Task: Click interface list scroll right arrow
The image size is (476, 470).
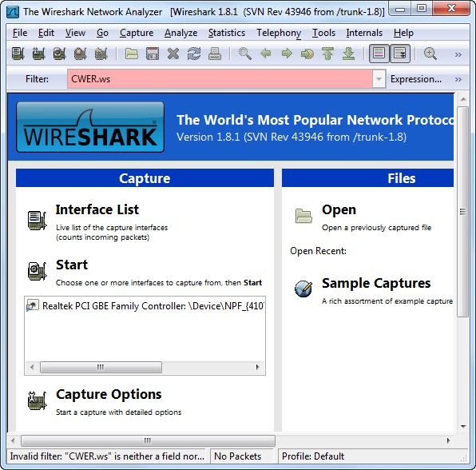Action: click(x=257, y=367)
